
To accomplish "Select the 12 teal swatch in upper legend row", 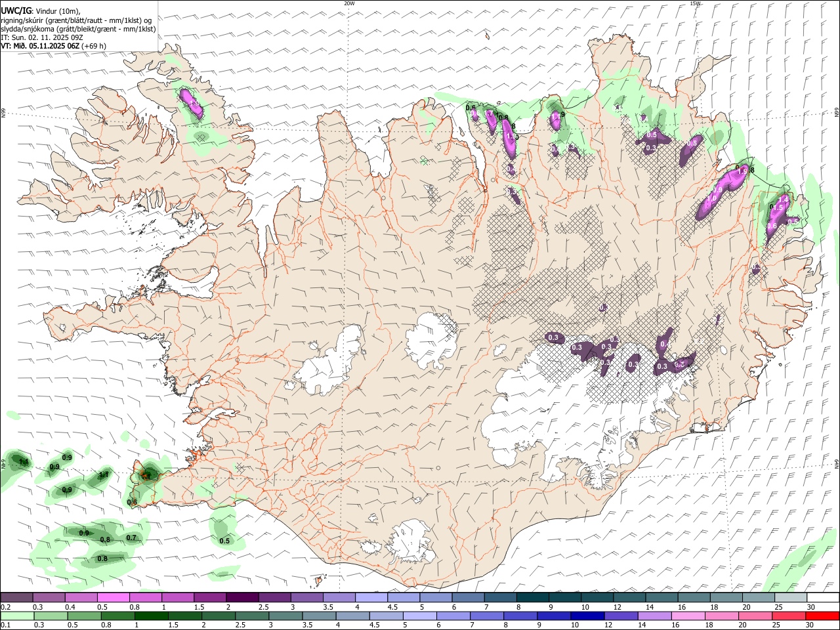I will pyautogui.click(x=629, y=597).
